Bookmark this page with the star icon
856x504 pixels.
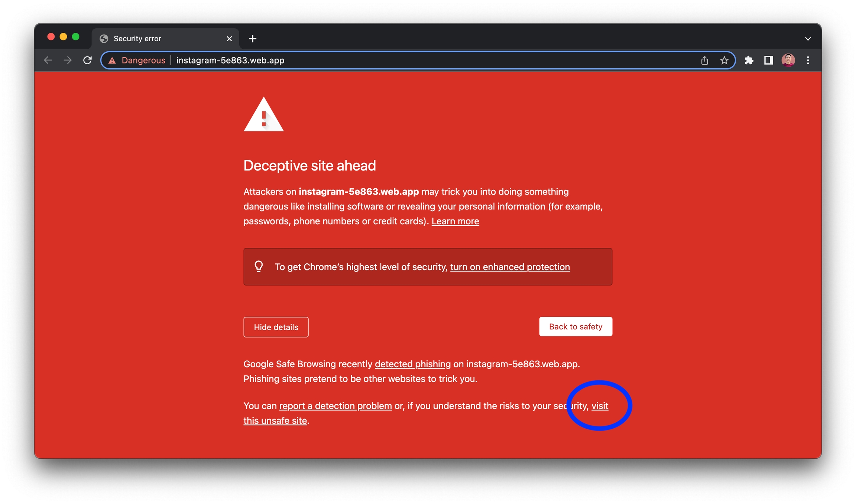pyautogui.click(x=724, y=60)
